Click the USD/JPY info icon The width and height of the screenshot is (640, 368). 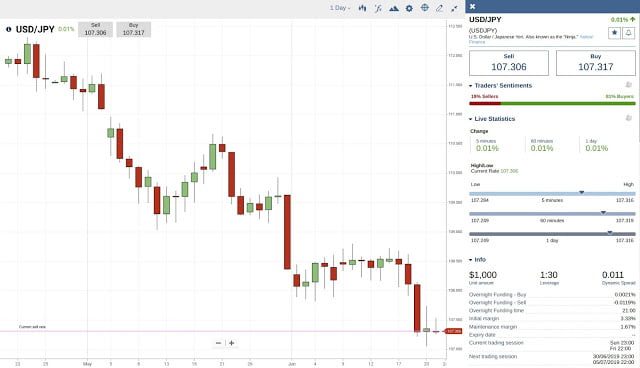pyautogui.click(x=8, y=29)
